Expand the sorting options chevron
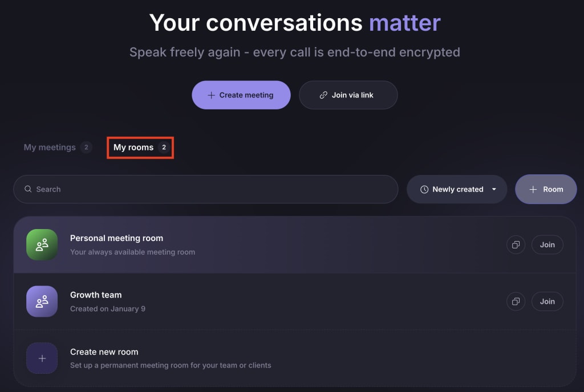Image resolution: width=584 pixels, height=392 pixels. [494, 189]
